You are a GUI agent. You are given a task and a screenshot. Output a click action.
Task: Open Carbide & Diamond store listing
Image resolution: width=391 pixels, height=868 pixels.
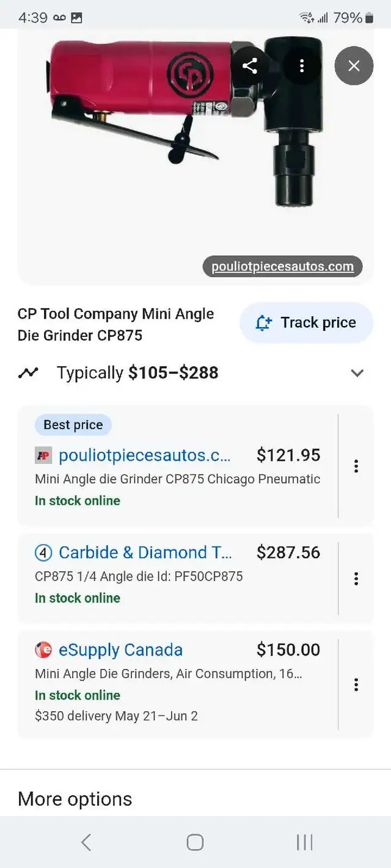click(x=178, y=576)
